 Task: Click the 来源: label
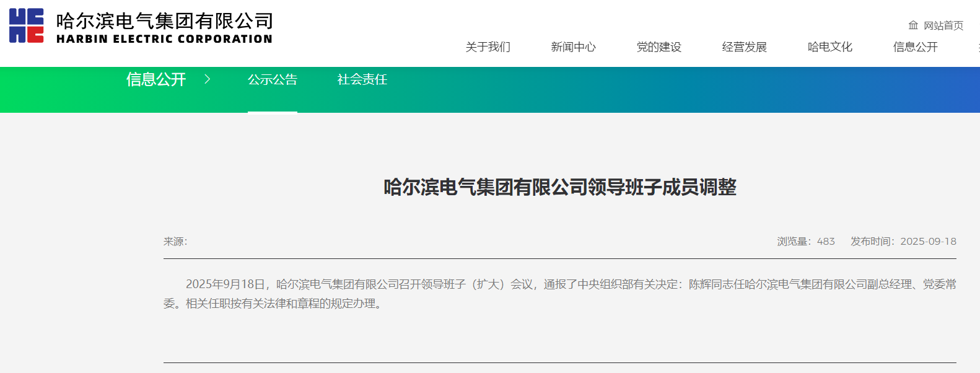(175, 242)
